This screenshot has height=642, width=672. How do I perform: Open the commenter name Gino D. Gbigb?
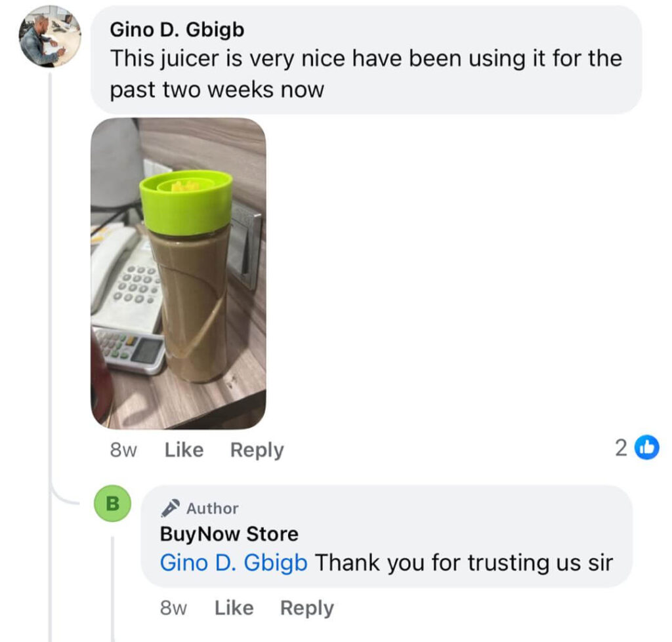point(177,30)
